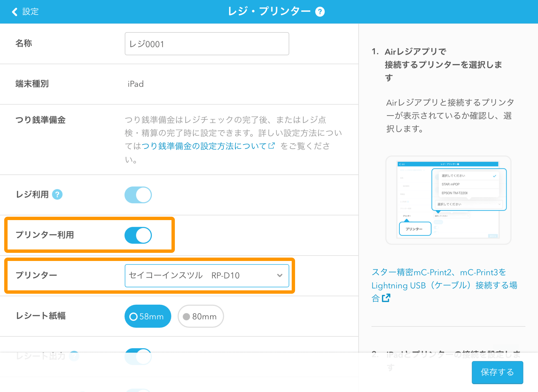Screen dimensions: 538x392
Task: Open the つり銭準備金の設定方法について link
Action: tap(207, 146)
